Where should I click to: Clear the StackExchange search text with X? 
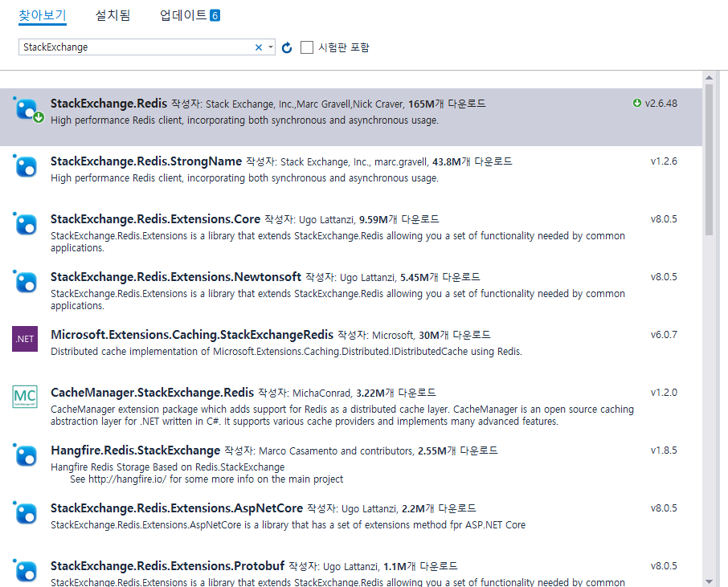pos(259,47)
